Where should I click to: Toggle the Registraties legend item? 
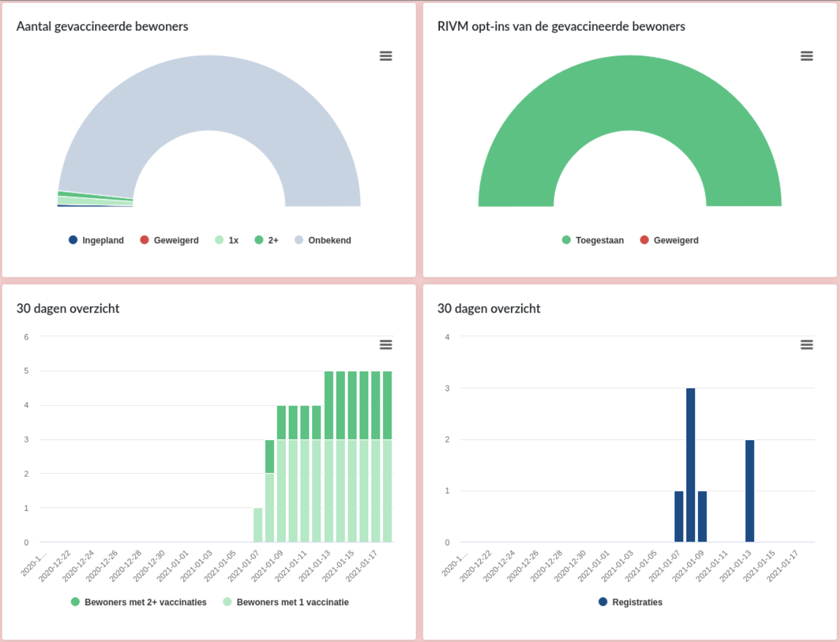[631, 602]
